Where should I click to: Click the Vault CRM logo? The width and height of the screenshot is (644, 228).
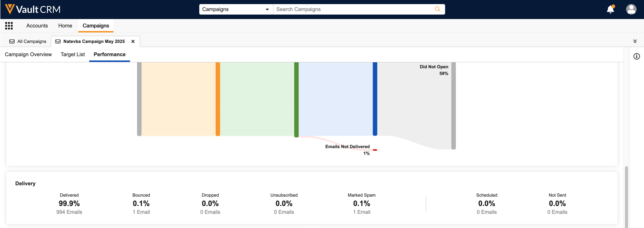pos(33,9)
